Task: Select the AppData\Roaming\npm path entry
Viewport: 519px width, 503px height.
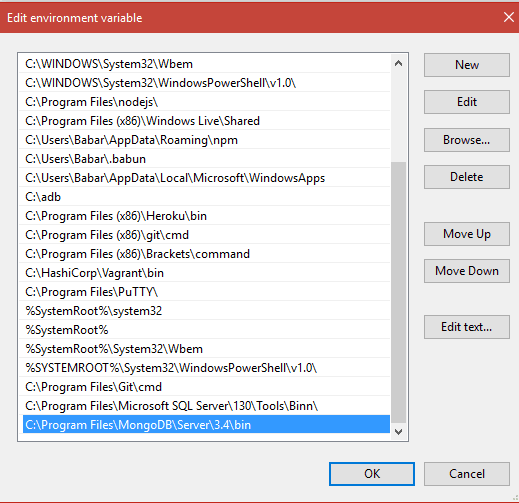Action: click(205, 140)
